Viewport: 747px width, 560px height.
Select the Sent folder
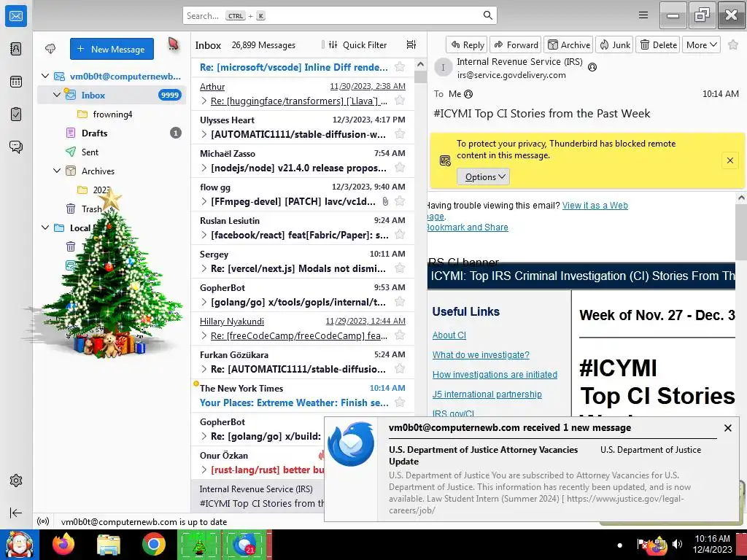[112, 152]
